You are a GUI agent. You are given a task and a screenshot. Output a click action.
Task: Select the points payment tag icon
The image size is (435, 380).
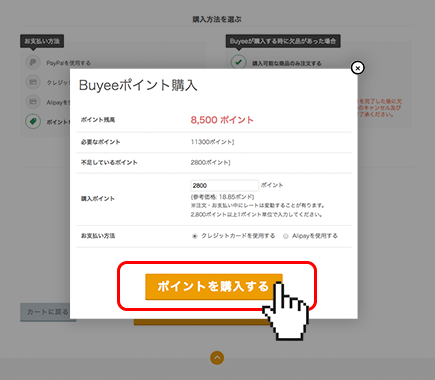tap(33, 121)
